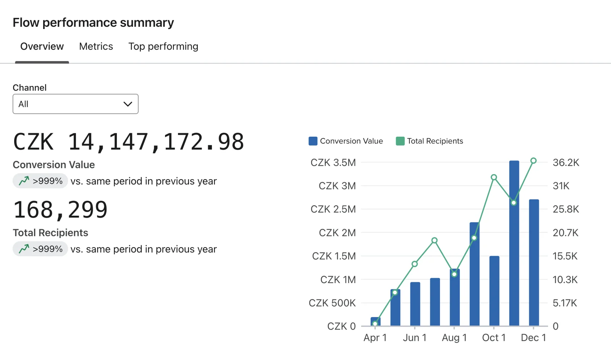Viewport: 611px width, 364px height.
Task: Click the CZK 2M axis label
Action: [x=337, y=233]
